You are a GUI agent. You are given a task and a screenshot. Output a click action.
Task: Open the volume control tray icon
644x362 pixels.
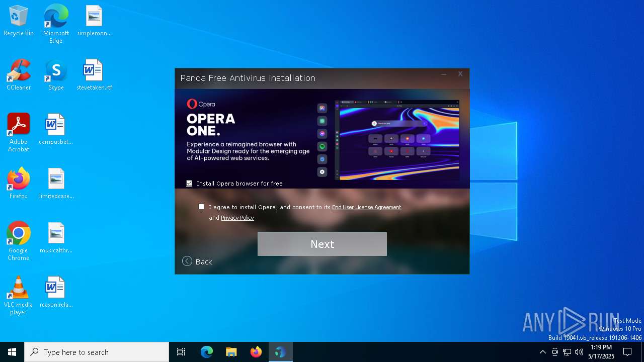click(x=579, y=352)
